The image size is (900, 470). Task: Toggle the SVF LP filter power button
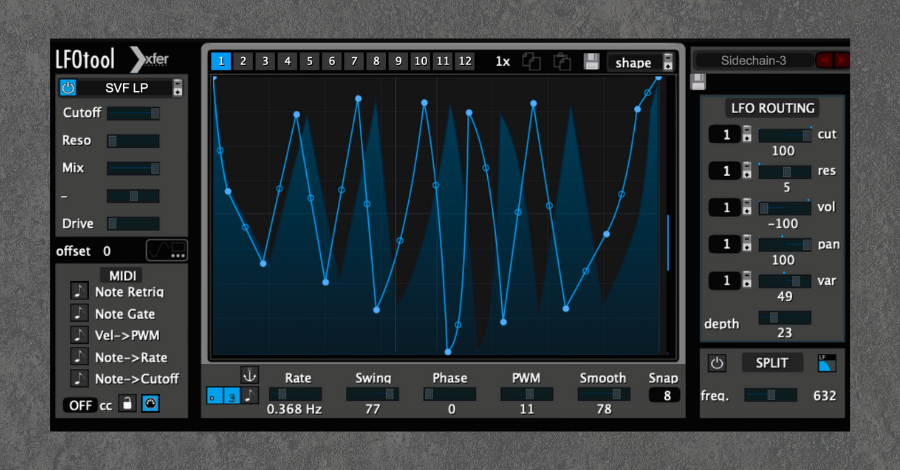(68, 88)
